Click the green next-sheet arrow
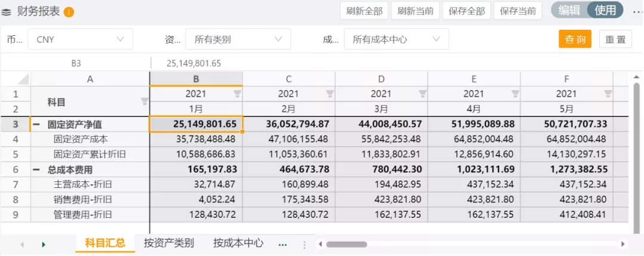The height and width of the screenshot is (256, 644). click(44, 244)
